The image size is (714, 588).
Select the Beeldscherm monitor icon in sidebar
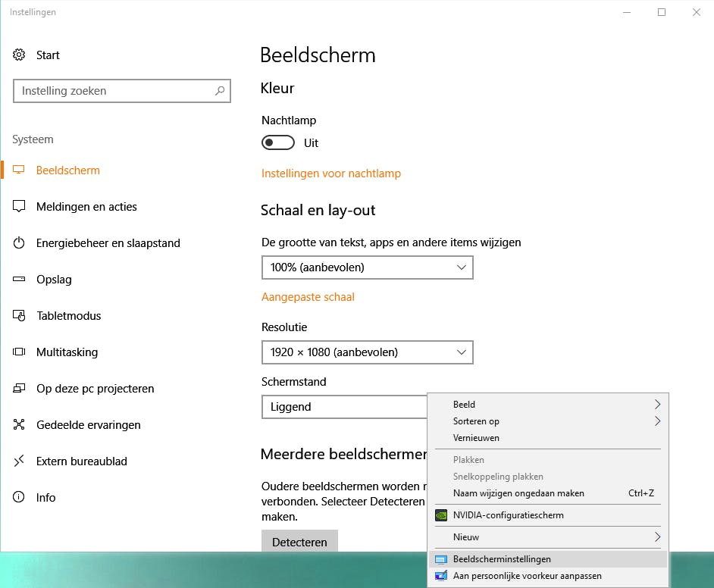pos(19,170)
